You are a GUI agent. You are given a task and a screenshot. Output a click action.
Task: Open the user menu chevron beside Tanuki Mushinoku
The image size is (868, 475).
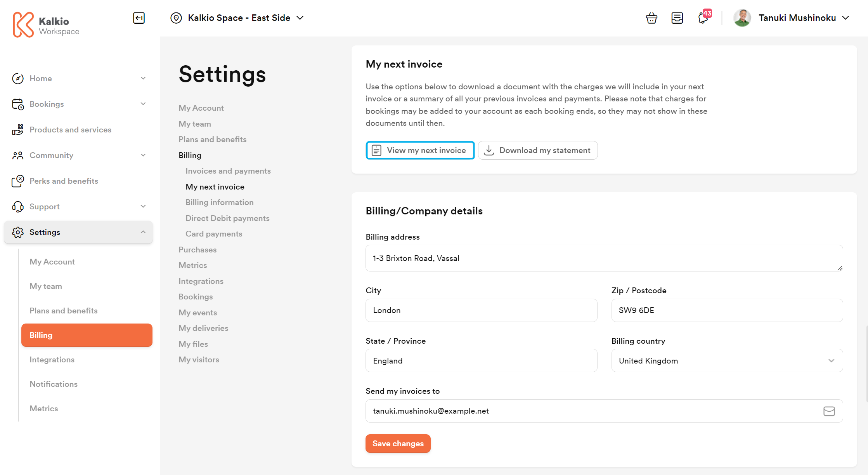(846, 18)
